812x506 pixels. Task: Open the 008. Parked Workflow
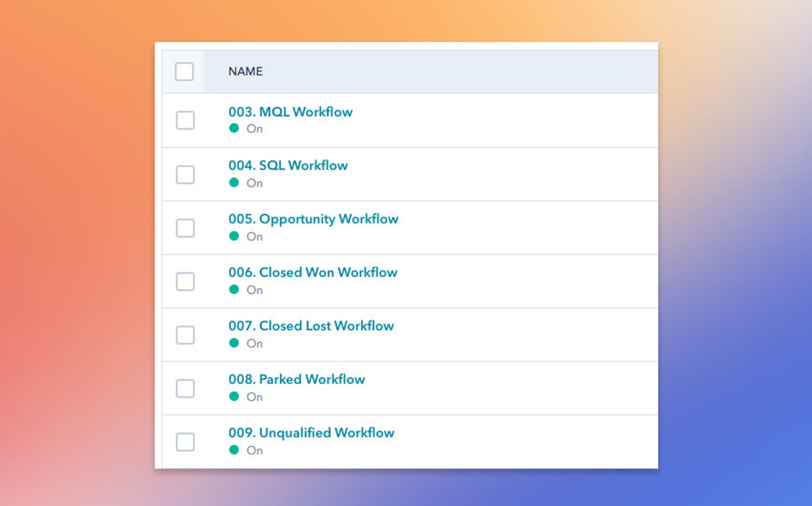297,379
